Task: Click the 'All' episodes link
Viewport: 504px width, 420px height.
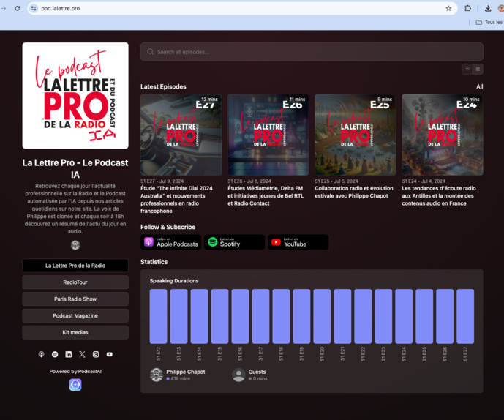Action: 479,86
